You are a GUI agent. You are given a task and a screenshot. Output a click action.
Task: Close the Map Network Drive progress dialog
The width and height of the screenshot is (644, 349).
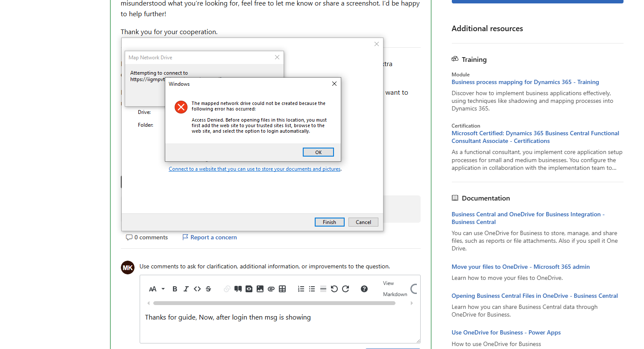click(277, 57)
